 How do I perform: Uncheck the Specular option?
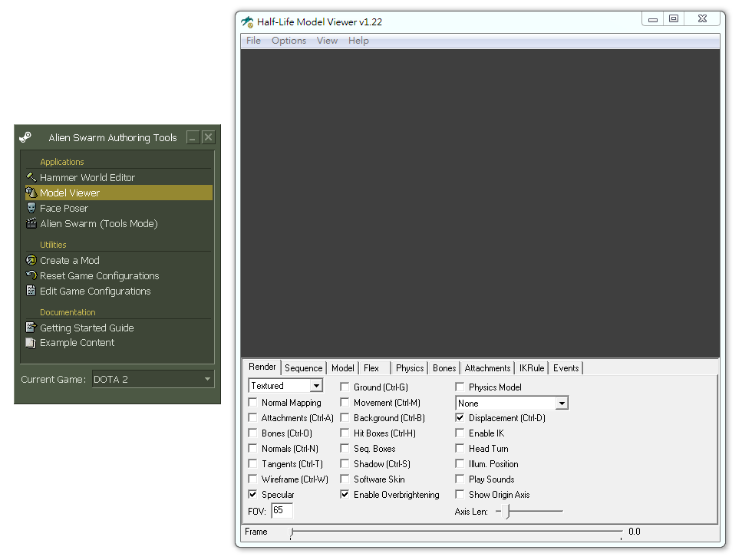(x=253, y=494)
